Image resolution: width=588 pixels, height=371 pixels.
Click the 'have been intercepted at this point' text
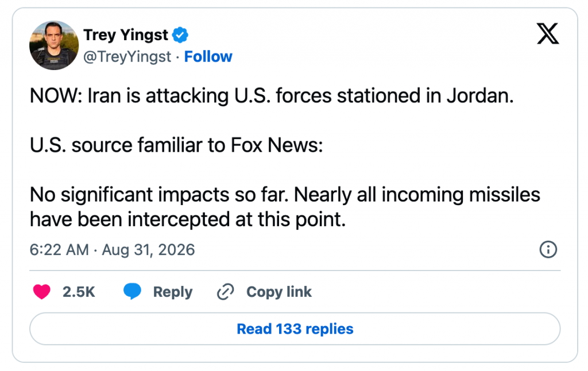coord(188,219)
